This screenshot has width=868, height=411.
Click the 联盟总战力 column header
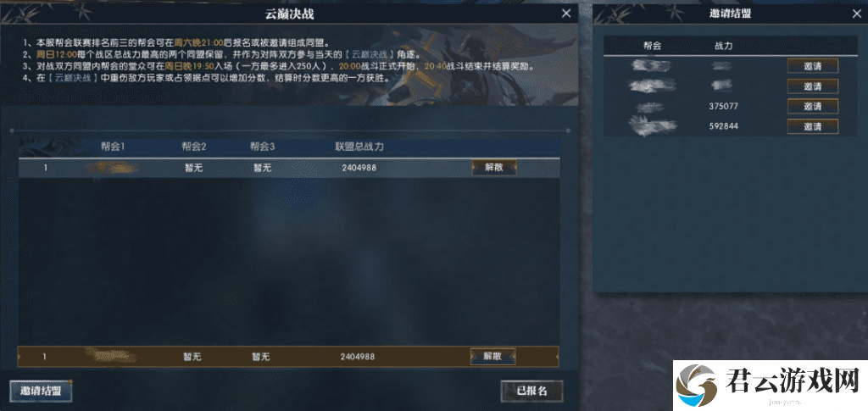click(x=359, y=147)
